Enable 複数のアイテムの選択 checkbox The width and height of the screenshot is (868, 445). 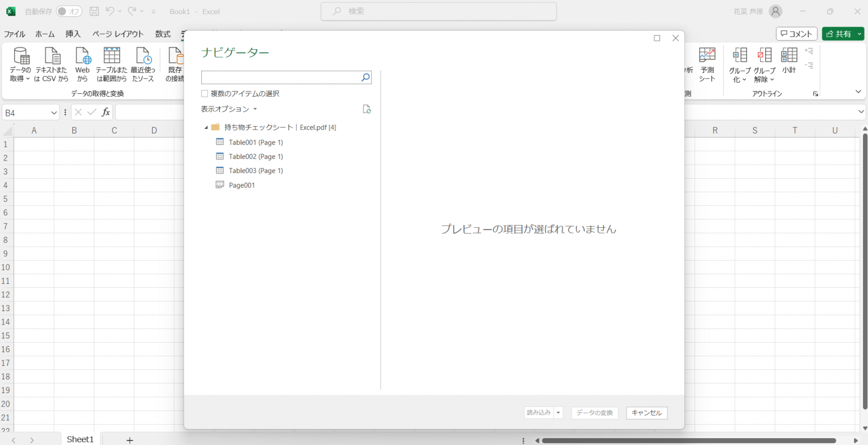point(205,94)
